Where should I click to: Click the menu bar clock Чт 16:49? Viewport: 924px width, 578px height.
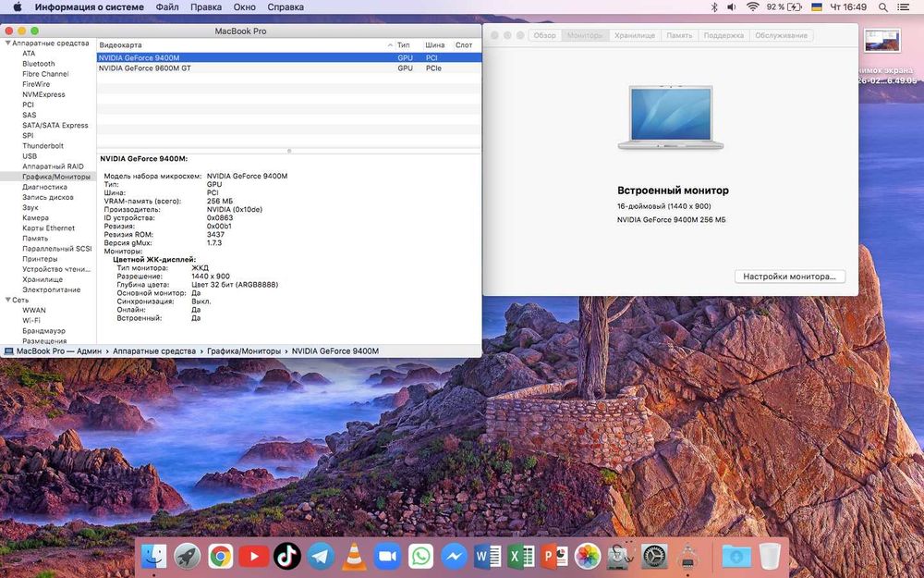click(848, 7)
